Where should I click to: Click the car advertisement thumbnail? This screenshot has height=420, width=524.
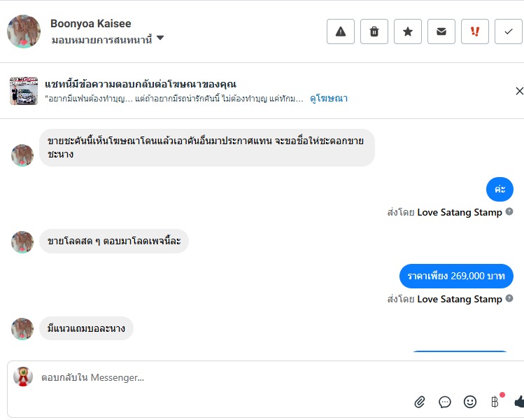pos(23,91)
